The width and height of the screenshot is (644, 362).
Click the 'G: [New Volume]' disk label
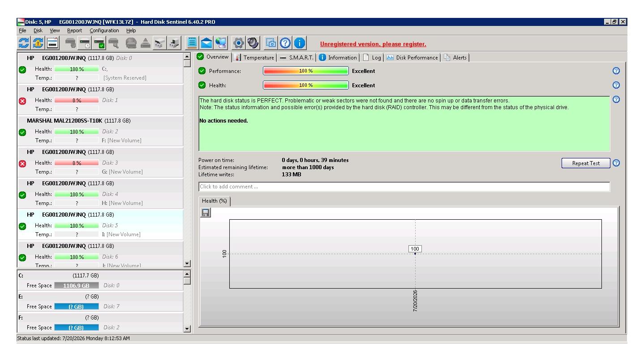pos(122,172)
